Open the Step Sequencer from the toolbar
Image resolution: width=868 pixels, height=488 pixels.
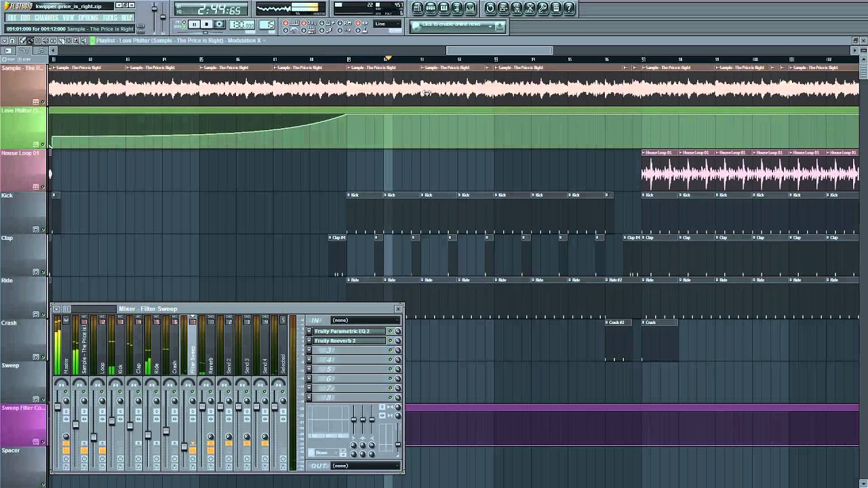point(431,8)
